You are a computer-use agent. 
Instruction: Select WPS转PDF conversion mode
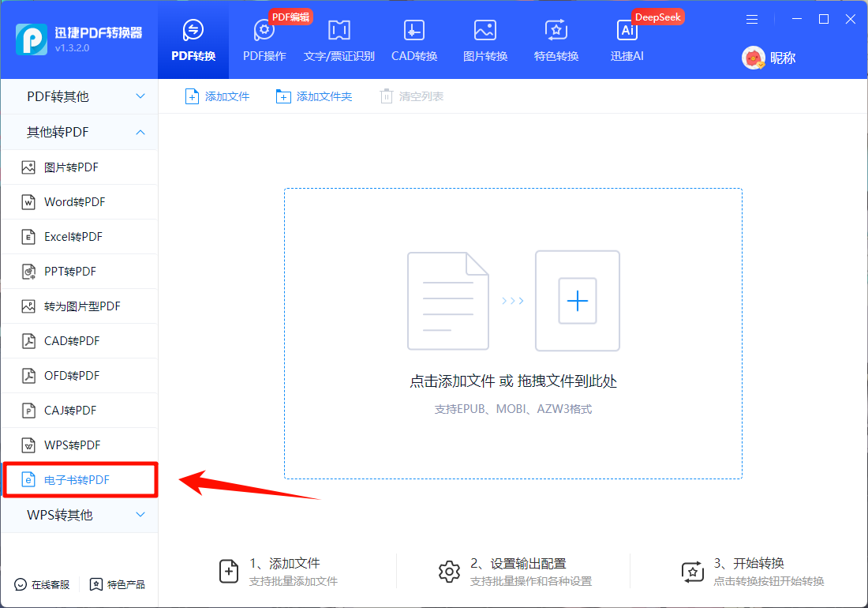tap(79, 445)
